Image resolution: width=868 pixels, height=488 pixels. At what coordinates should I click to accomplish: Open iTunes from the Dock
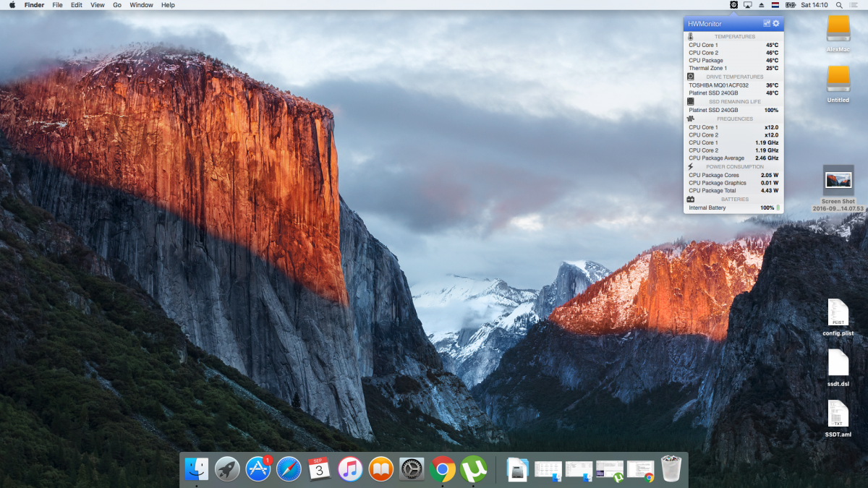(350, 468)
